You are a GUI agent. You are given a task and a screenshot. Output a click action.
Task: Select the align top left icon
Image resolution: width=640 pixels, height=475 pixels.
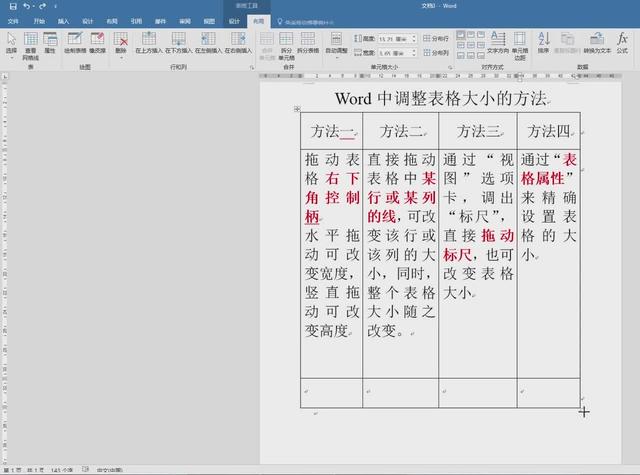click(461, 35)
